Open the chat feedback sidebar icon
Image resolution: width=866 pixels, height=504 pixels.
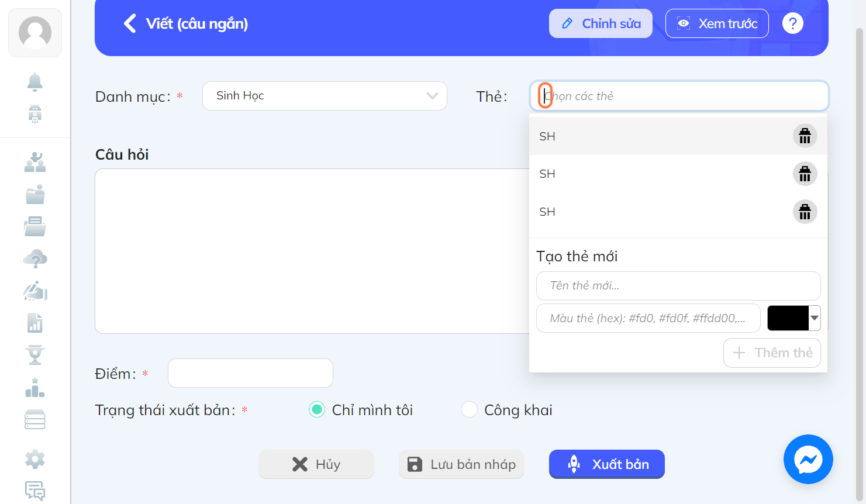click(35, 491)
